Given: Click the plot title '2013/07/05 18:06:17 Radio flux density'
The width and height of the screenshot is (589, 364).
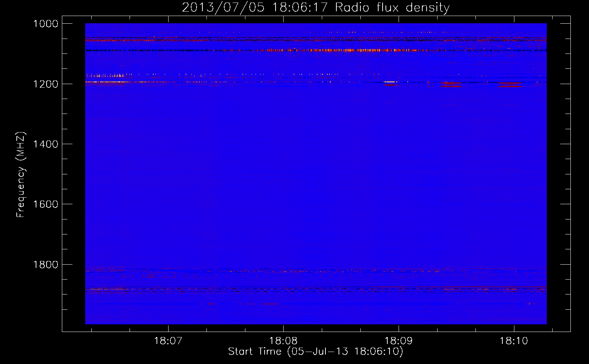Looking at the screenshot, I should coord(316,7).
